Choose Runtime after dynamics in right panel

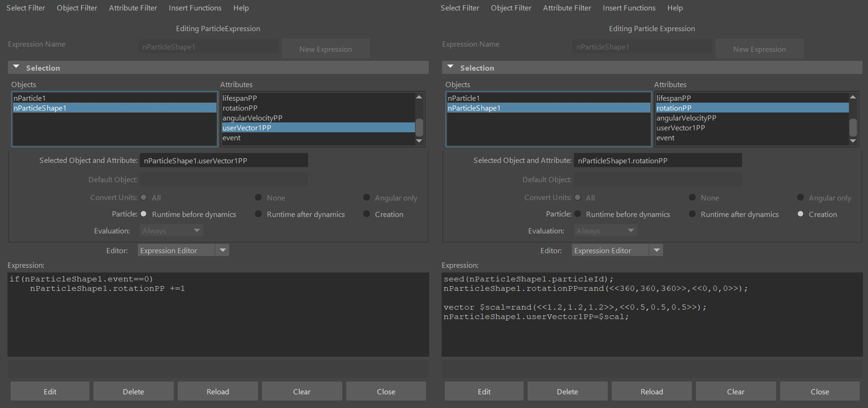tap(692, 214)
